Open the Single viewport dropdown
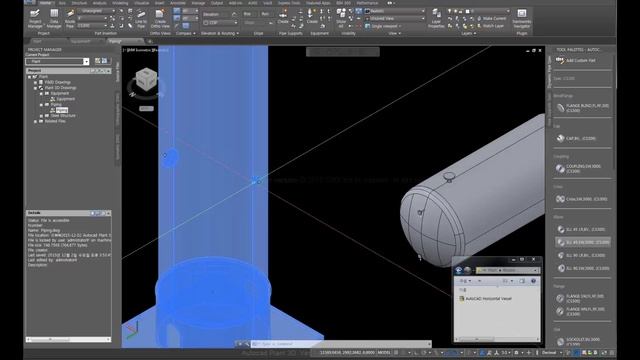This screenshot has width=640, height=360. (384, 26)
